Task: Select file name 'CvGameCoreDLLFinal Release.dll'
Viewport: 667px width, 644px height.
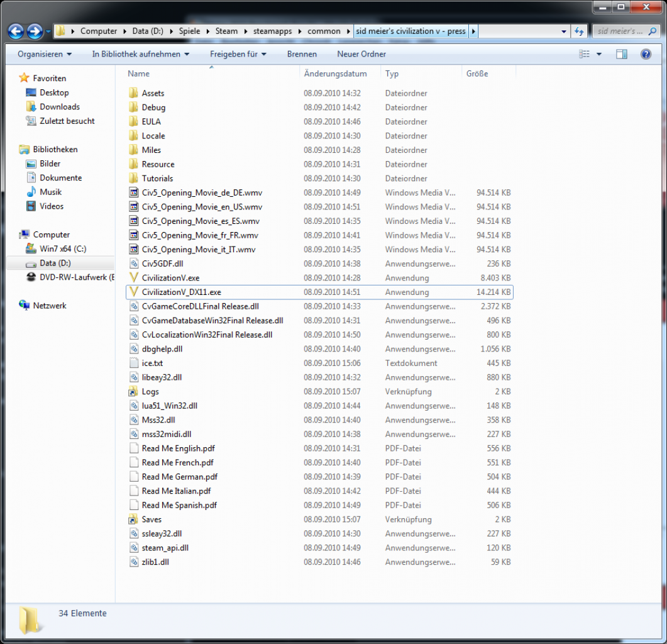Action: (x=201, y=306)
